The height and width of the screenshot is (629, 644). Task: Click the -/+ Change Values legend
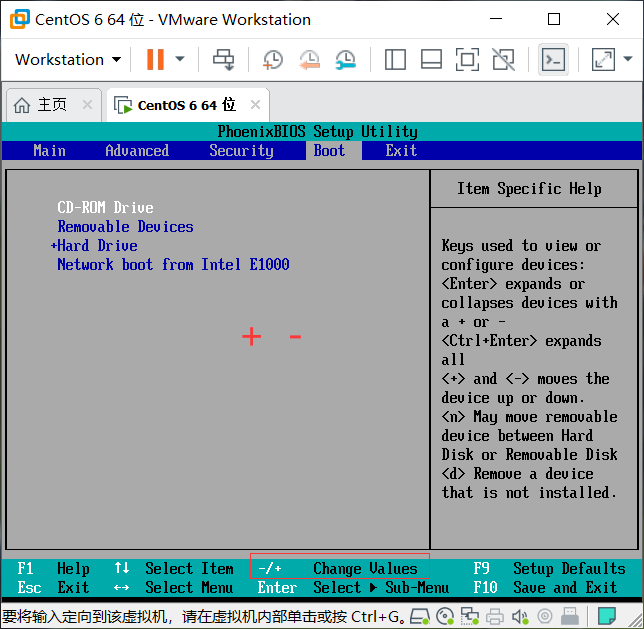[x=339, y=569]
